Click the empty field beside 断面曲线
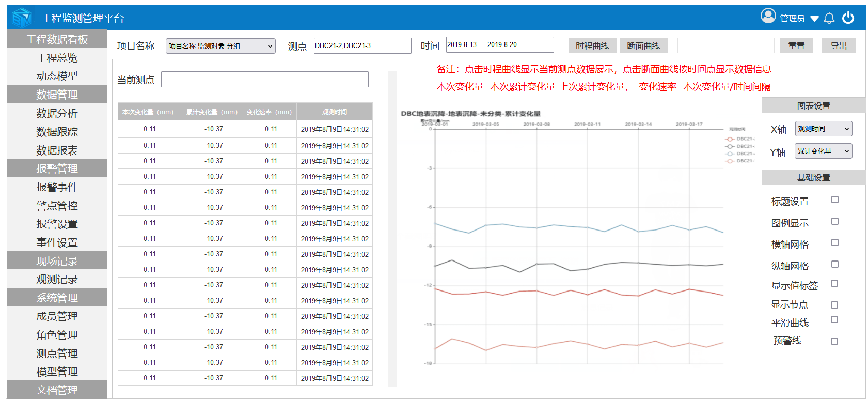The height and width of the screenshot is (414, 868). 725,45
